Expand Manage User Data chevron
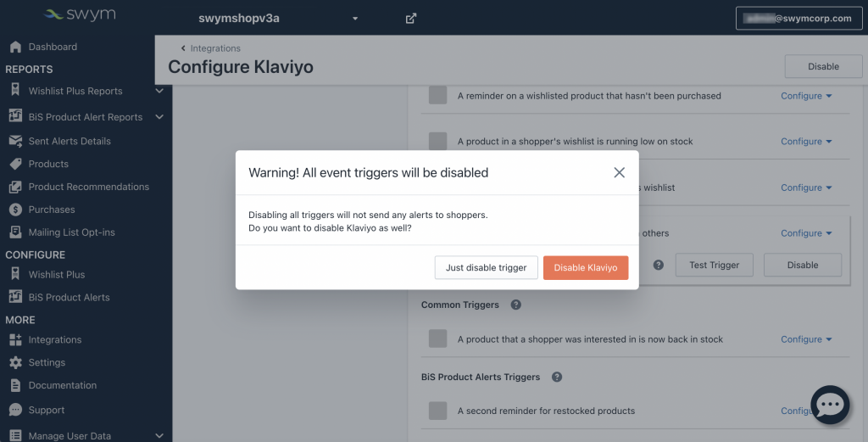 pos(159,436)
